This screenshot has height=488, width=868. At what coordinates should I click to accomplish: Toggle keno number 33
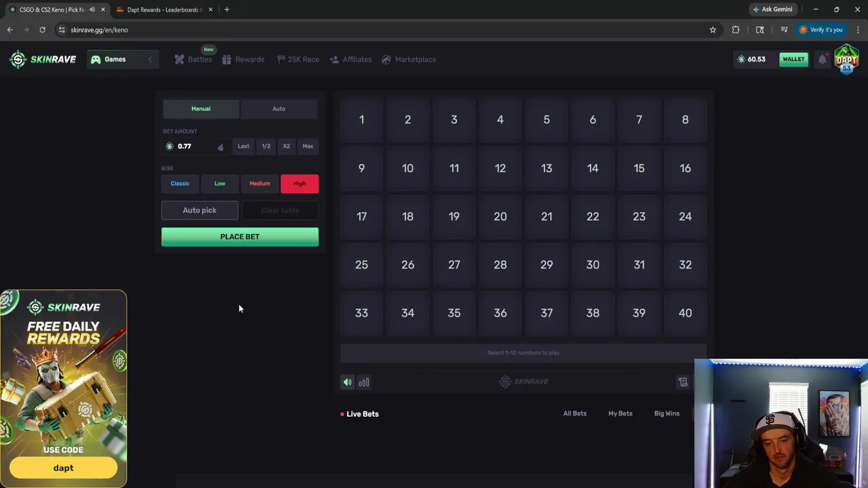[361, 313]
